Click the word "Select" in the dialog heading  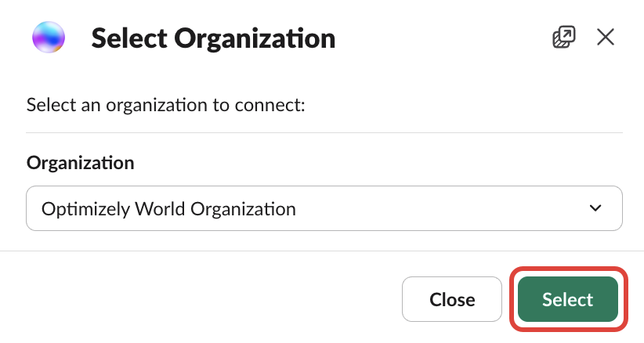(x=128, y=38)
